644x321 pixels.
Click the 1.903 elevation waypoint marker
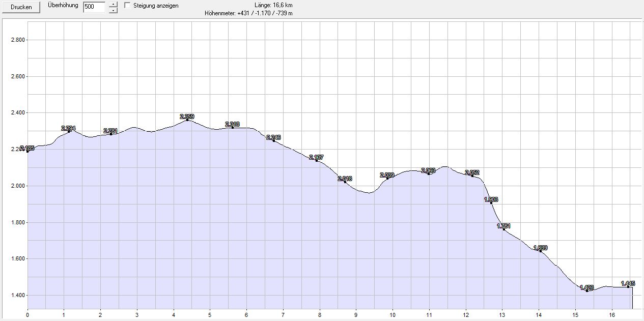(491, 202)
